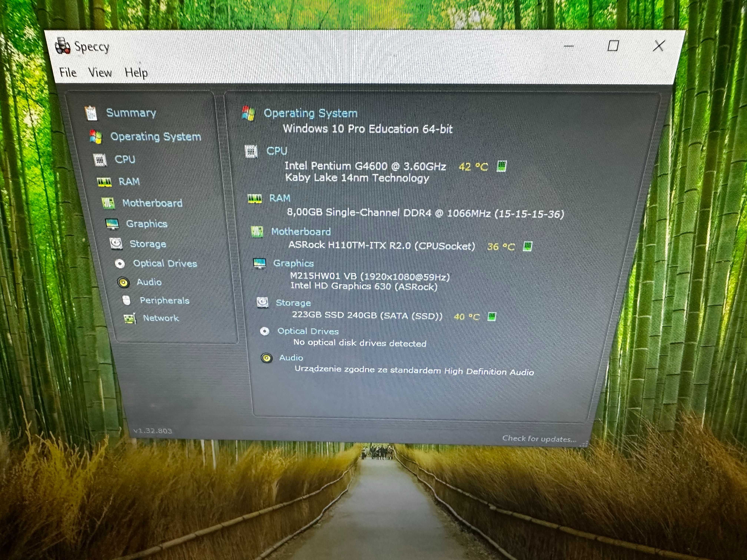Image resolution: width=747 pixels, height=560 pixels.
Task: Click the RAM stick icon in sidebar
Action: 104,182
